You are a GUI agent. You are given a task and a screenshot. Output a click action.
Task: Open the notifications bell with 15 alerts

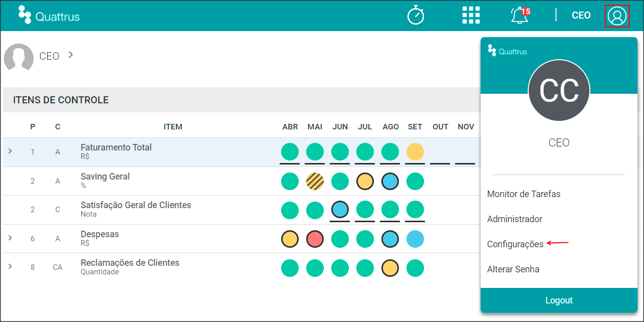click(520, 15)
